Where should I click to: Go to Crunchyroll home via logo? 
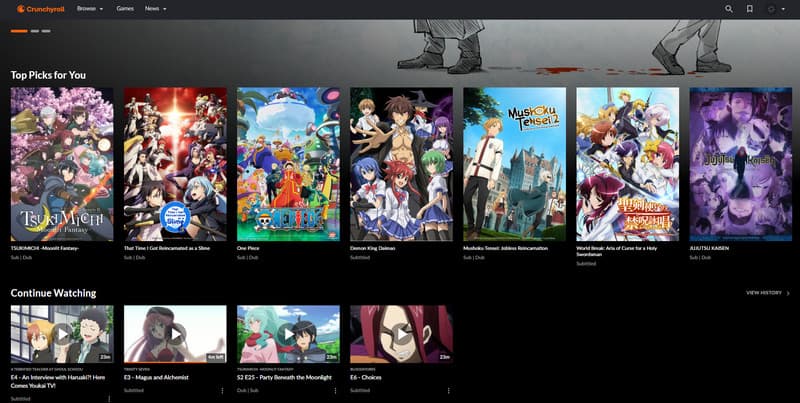(x=40, y=9)
